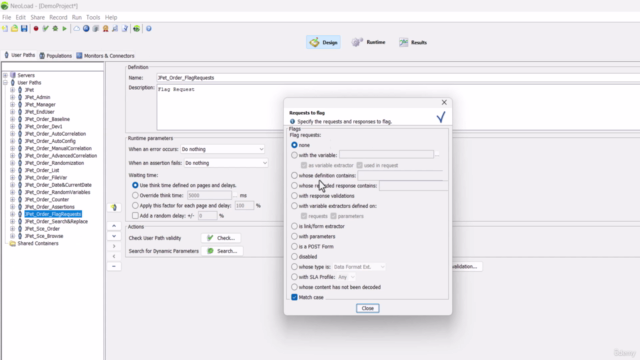Click the green round NeoLoad toolbar icon
The height and width of the screenshot is (360, 640).
(x=137, y=29)
